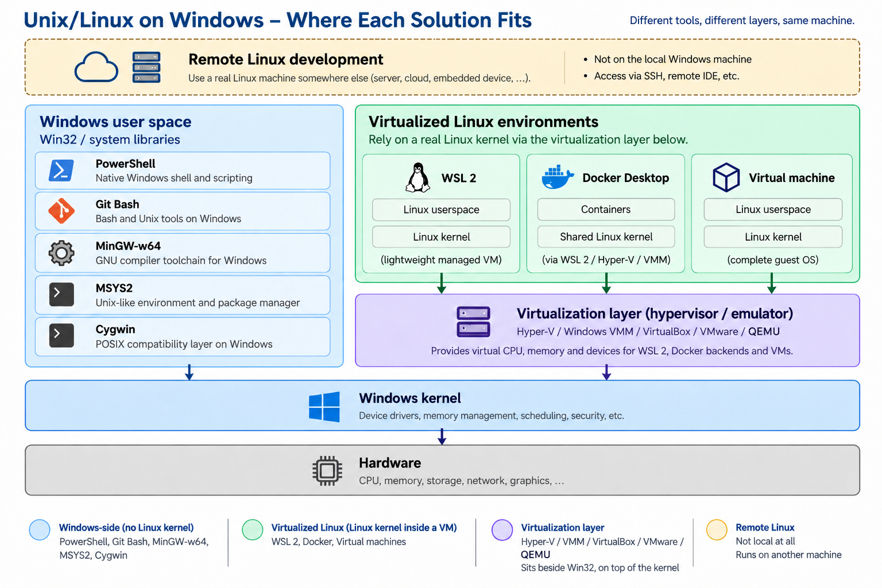Click the Git Bash title text
The width and height of the screenshot is (882, 588).
tap(117, 204)
